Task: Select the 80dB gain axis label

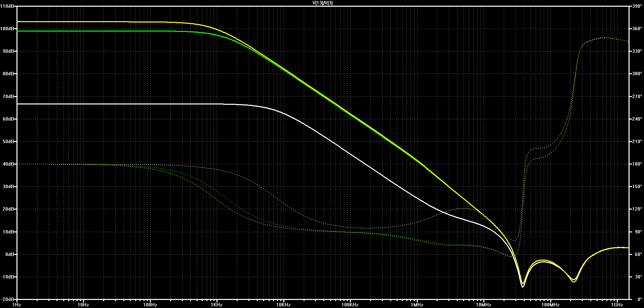Action: (8, 74)
